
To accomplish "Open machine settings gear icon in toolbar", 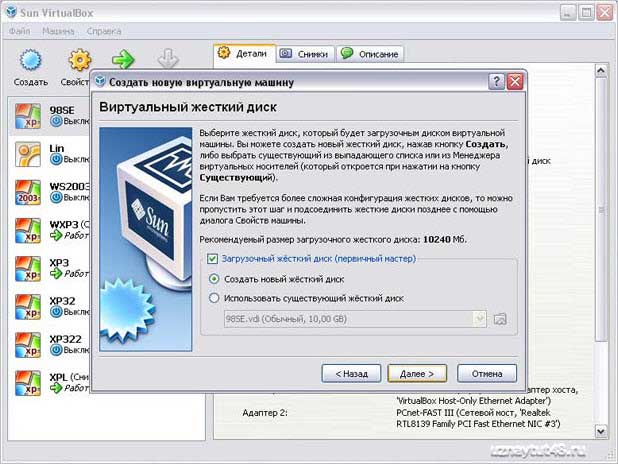I will pyautogui.click(x=79, y=60).
